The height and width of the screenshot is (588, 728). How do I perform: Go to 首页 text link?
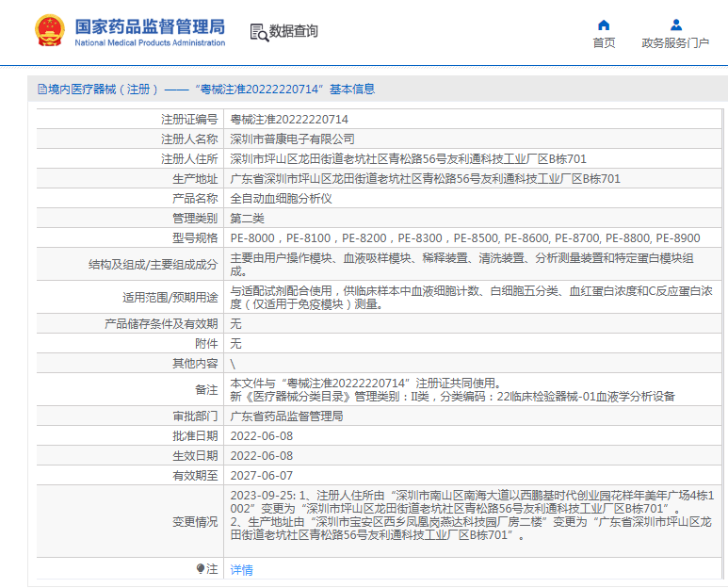pyautogui.click(x=604, y=42)
